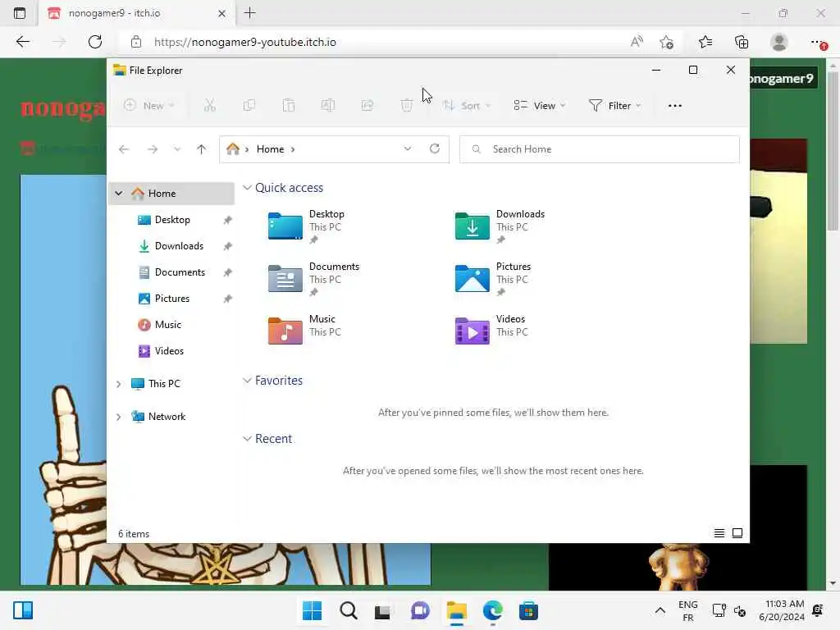Open the Pictures folder in Quick access

tap(493, 279)
